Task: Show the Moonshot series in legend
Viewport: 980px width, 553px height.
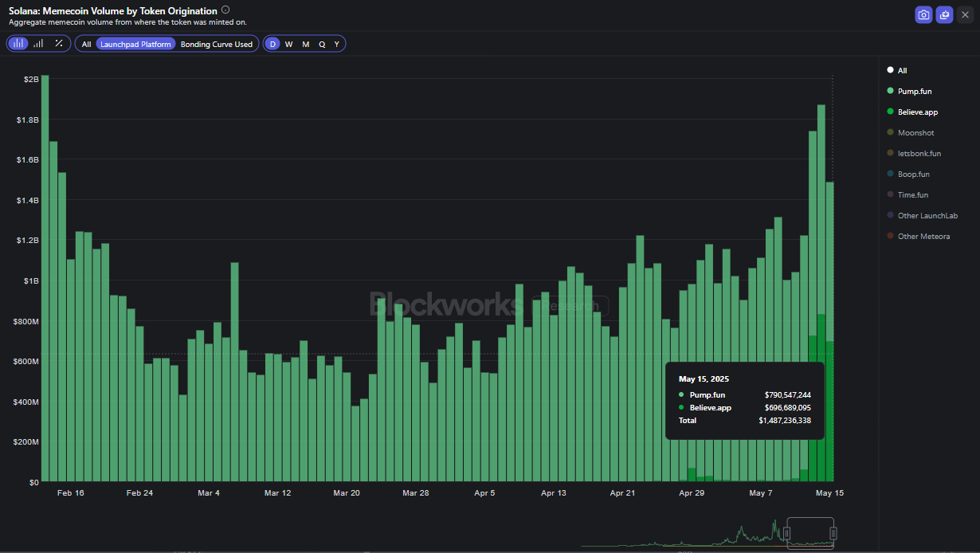Action: click(x=915, y=133)
